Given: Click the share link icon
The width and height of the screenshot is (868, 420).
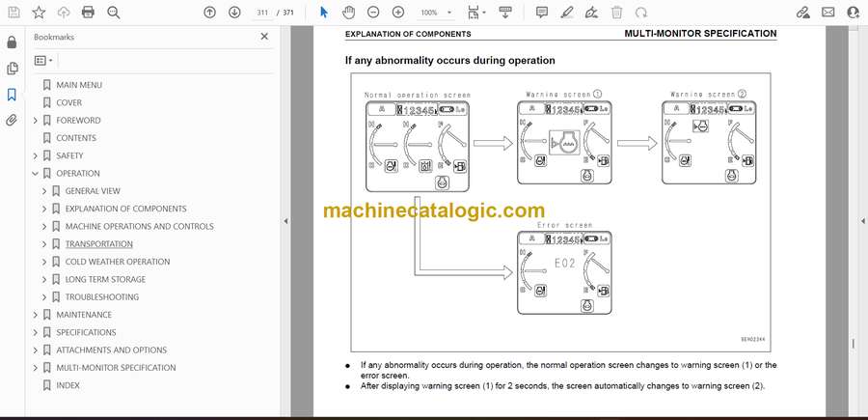Looking at the screenshot, I should click(x=802, y=13).
